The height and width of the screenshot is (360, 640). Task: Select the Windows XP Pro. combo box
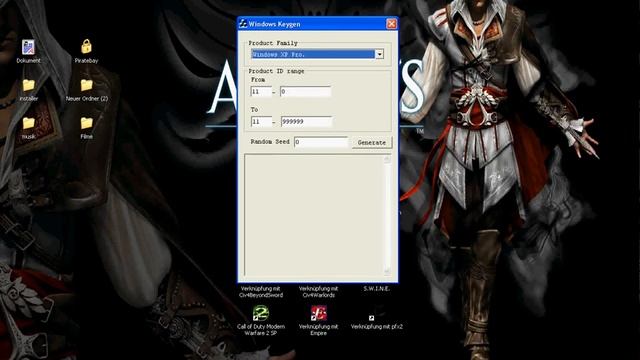317,54
